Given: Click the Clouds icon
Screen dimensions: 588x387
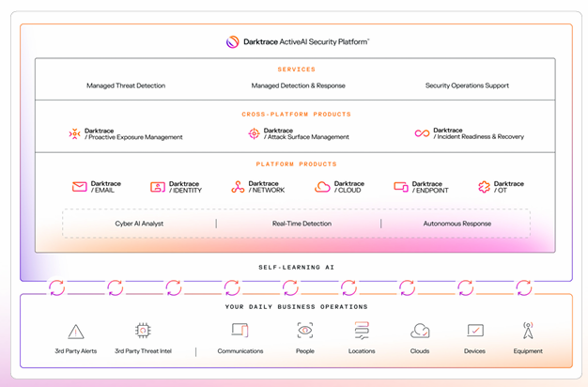Looking at the screenshot, I should (420, 331).
